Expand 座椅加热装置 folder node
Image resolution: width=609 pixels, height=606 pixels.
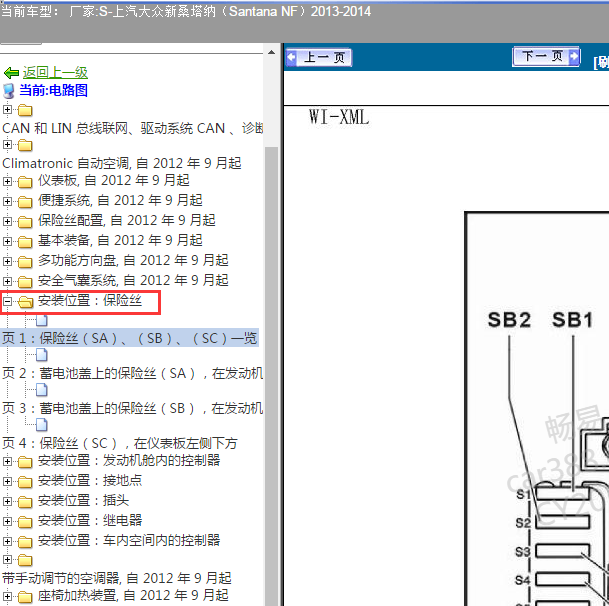[7, 596]
